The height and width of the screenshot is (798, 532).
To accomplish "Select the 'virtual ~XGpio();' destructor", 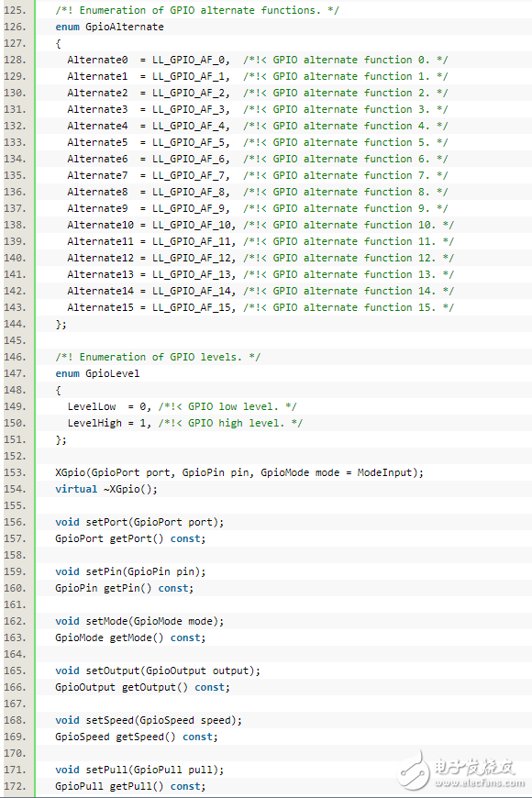I will pyautogui.click(x=106, y=489).
